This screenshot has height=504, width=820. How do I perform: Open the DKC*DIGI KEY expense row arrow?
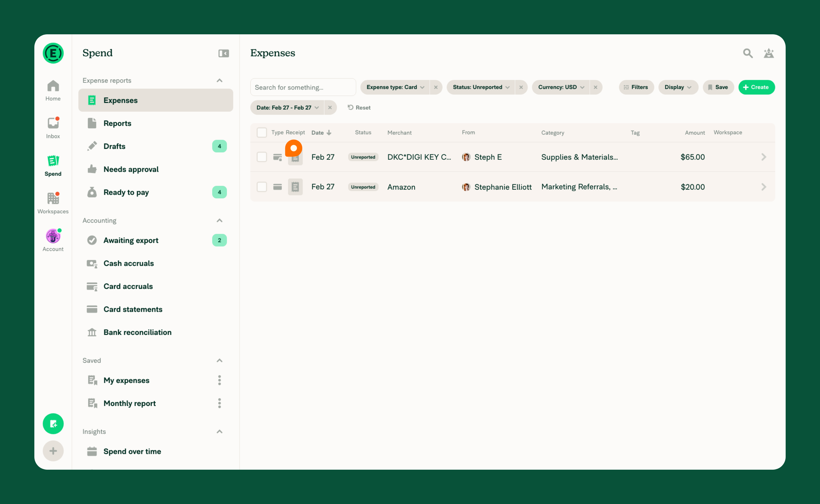(x=764, y=157)
